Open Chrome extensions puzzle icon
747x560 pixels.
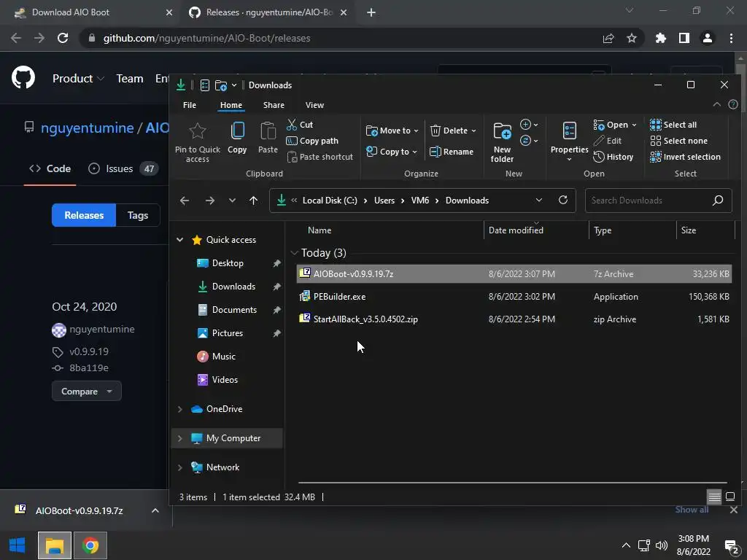[661, 38]
